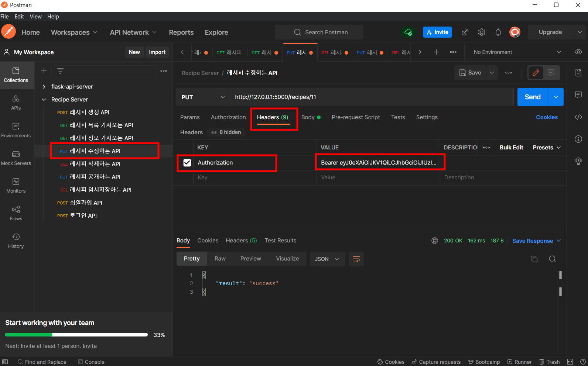The width and height of the screenshot is (588, 366).
Task: Open capture requests satellite icon in header
Action: (x=465, y=32)
